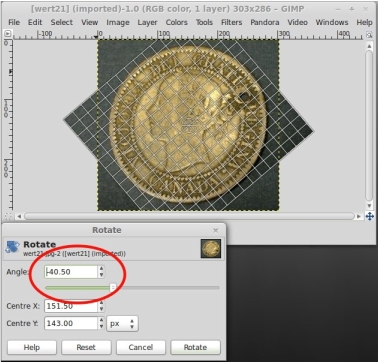Click the horizontal scrollbar left arrow
This screenshot has height=362, width=378.
point(19,217)
